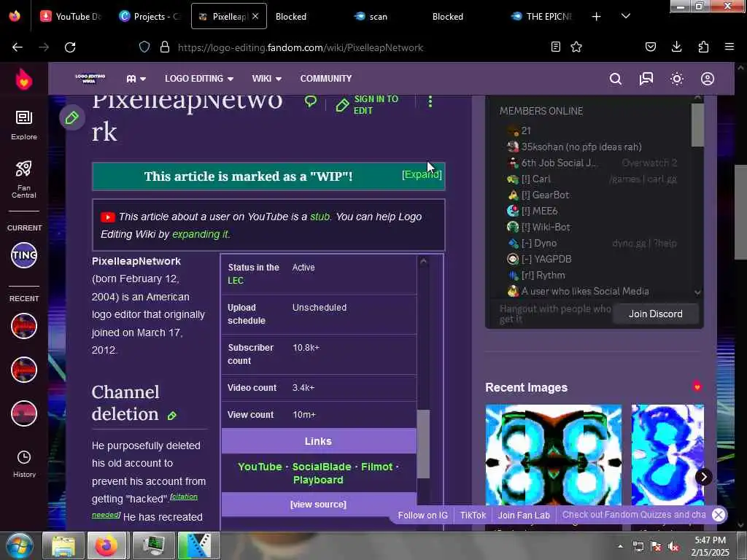Show next recent images arrow

coord(704,477)
